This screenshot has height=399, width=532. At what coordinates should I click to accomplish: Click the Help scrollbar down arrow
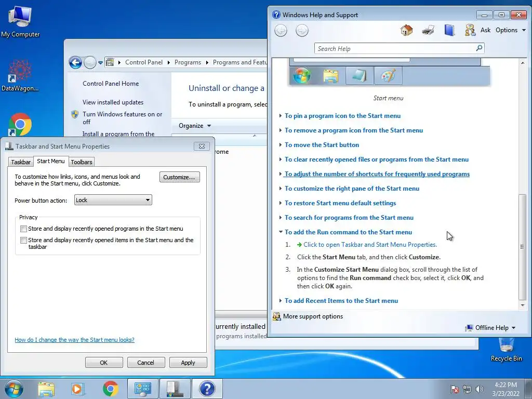523,305
